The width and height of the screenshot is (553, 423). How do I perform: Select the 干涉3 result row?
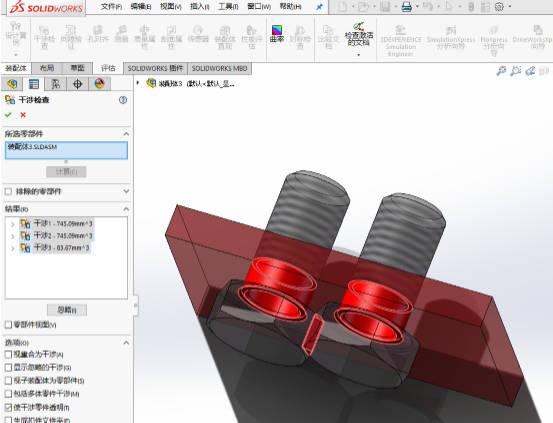click(55, 248)
